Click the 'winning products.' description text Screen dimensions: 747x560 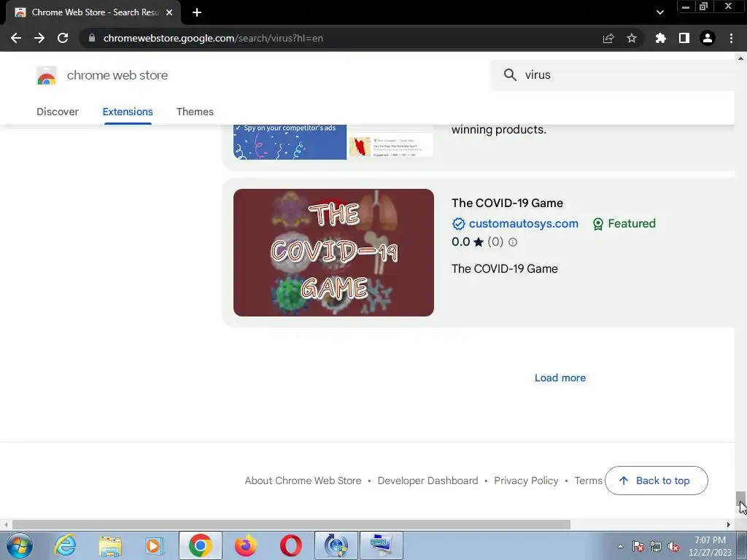click(x=499, y=130)
